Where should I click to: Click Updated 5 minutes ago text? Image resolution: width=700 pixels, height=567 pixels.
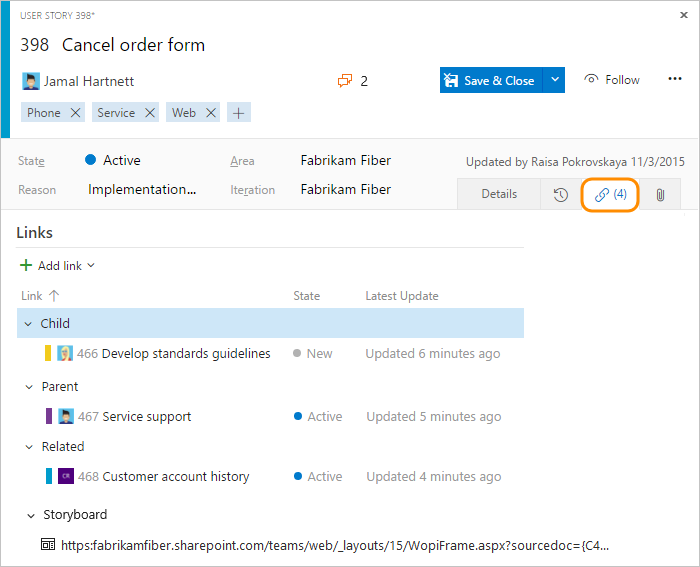click(433, 417)
